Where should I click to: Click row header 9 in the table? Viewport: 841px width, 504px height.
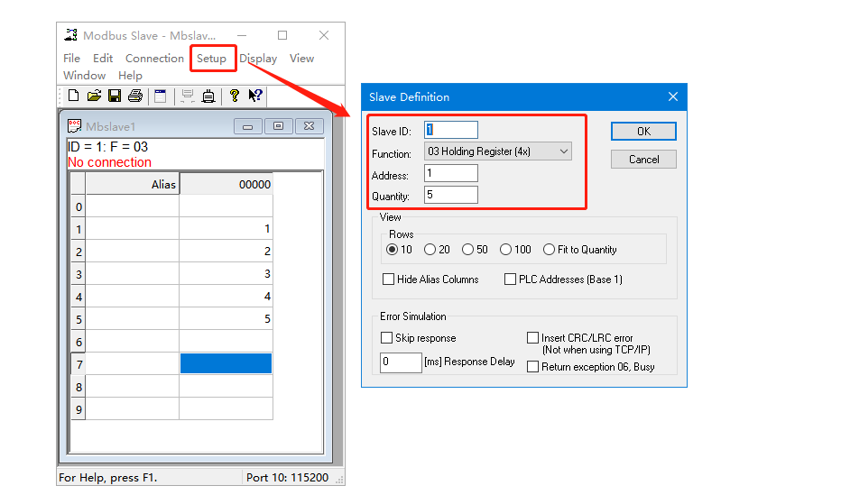tap(79, 409)
